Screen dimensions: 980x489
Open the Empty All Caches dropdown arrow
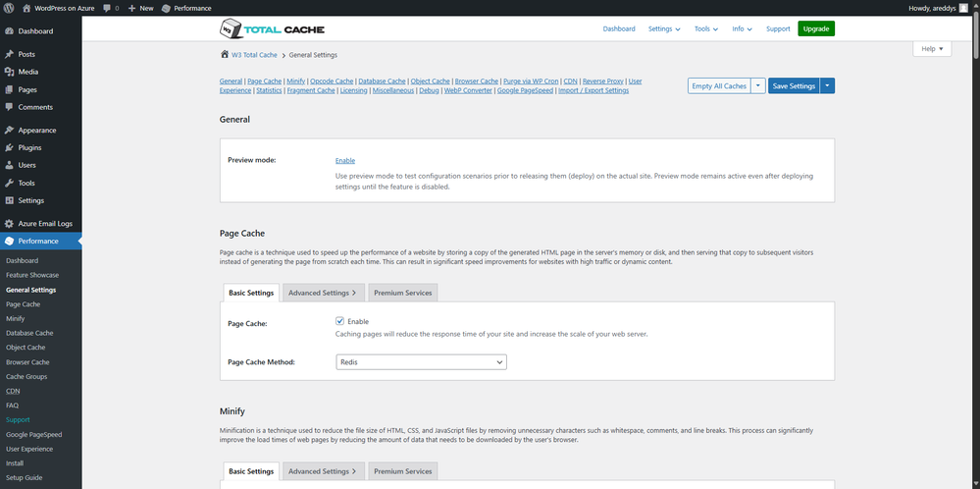click(x=758, y=85)
